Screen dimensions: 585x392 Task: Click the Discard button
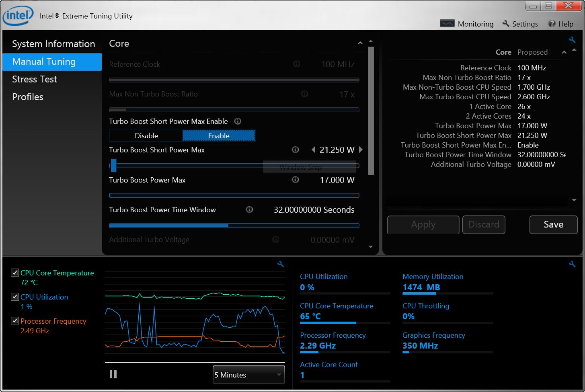coord(484,224)
